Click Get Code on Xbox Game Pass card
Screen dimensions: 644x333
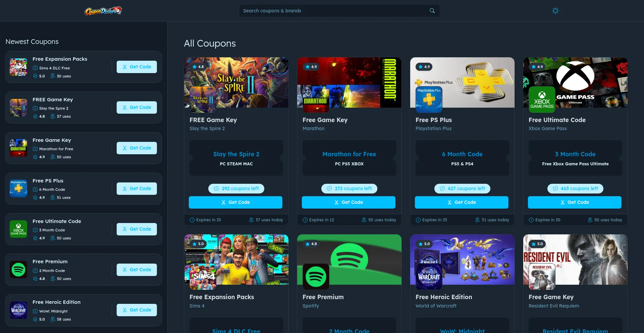point(575,202)
